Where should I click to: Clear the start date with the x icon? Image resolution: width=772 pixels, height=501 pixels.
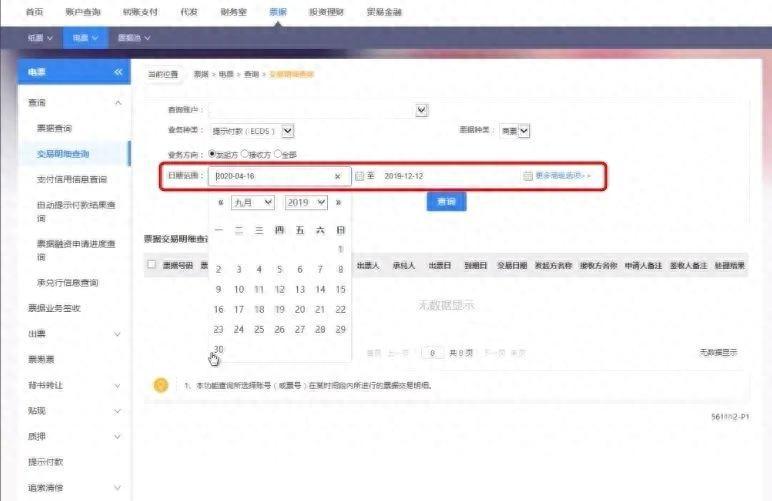tap(337, 176)
